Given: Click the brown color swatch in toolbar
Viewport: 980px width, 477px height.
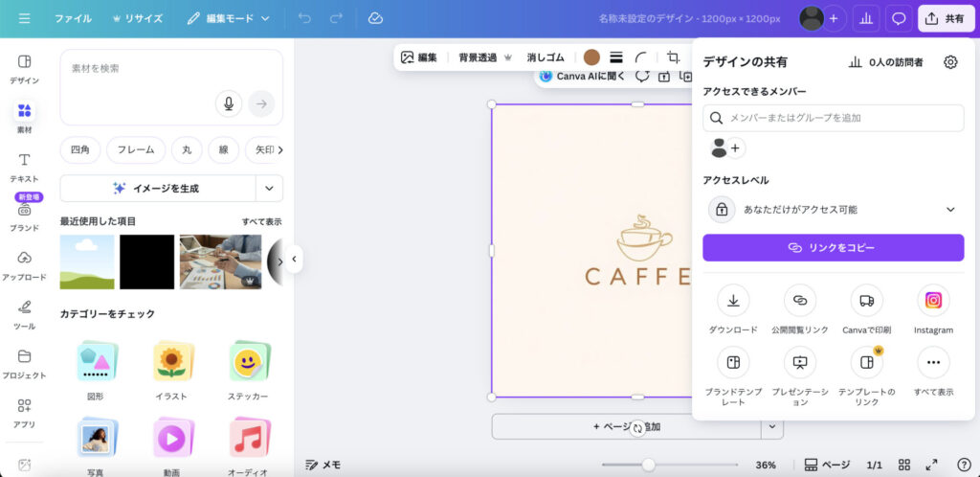Looking at the screenshot, I should 591,57.
